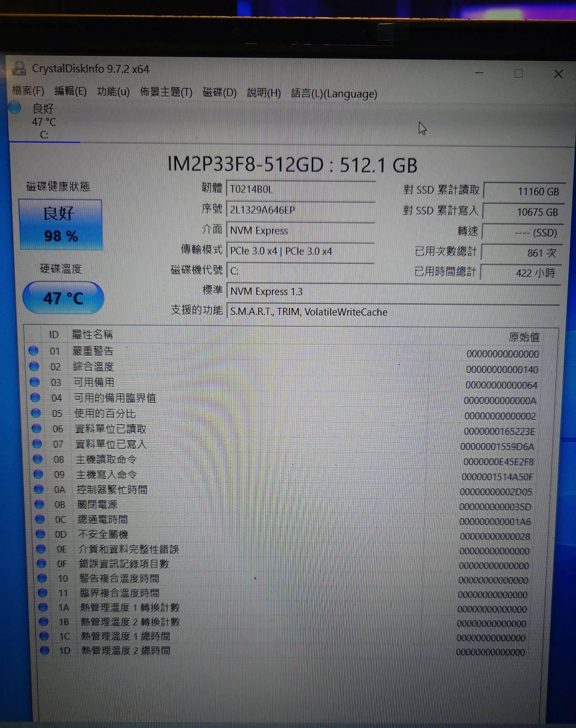The height and width of the screenshot is (728, 576).
Task: Click the blue status dot for row 05
Action: (x=36, y=413)
